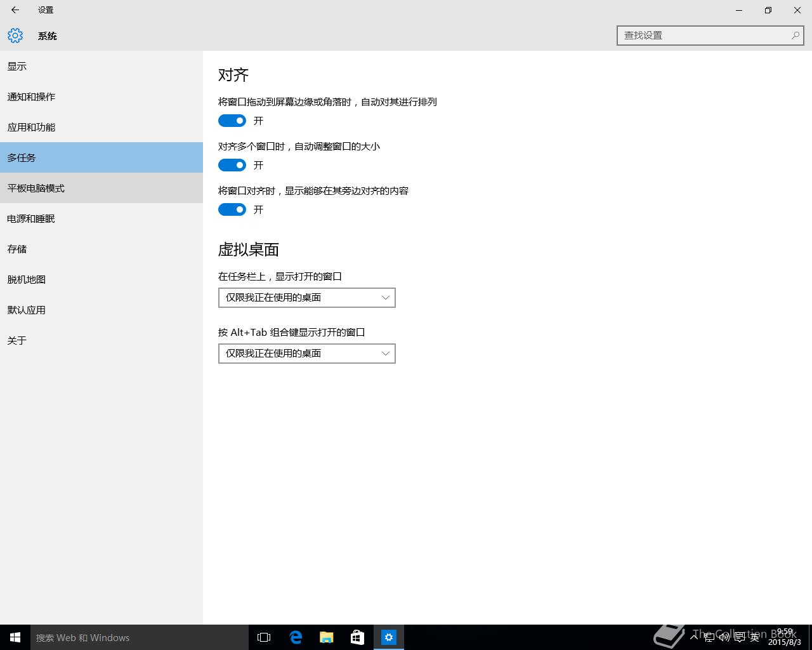
Task: Open the taskbar windows display dropdown
Action: click(x=307, y=298)
